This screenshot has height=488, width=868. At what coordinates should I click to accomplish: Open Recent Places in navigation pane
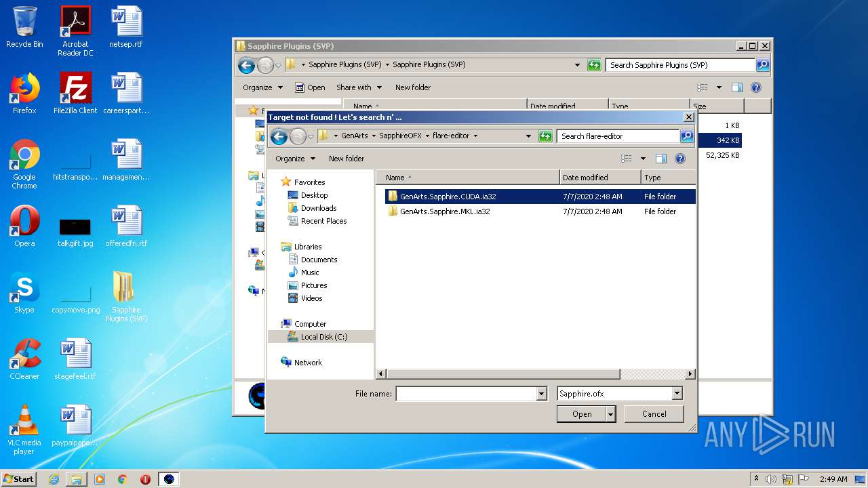(324, 221)
